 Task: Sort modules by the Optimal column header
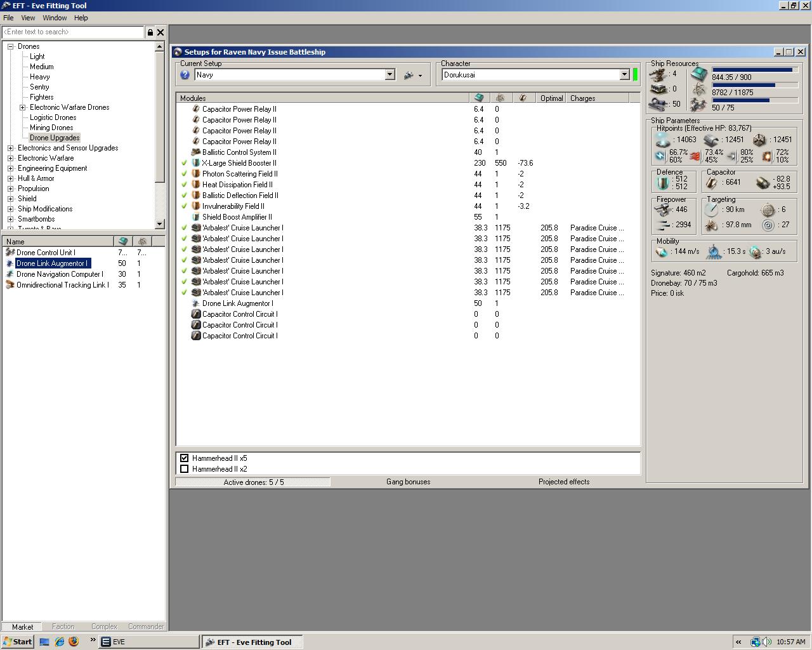point(551,98)
